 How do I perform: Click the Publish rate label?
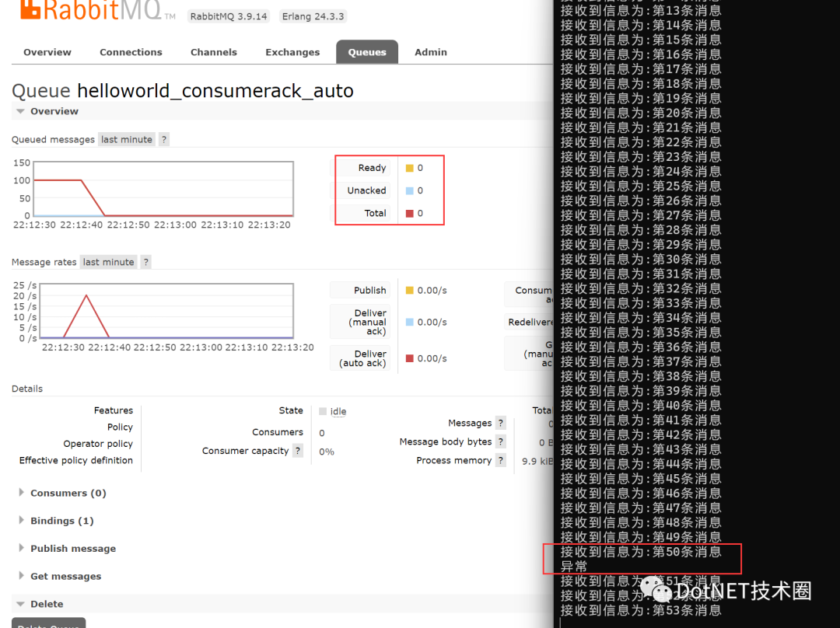pos(369,290)
